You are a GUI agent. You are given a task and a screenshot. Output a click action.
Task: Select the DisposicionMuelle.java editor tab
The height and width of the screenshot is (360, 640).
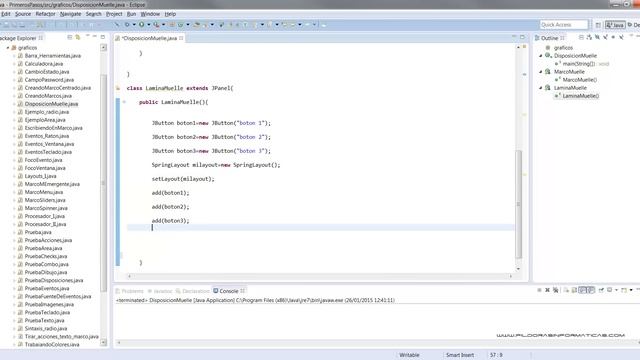(149, 38)
